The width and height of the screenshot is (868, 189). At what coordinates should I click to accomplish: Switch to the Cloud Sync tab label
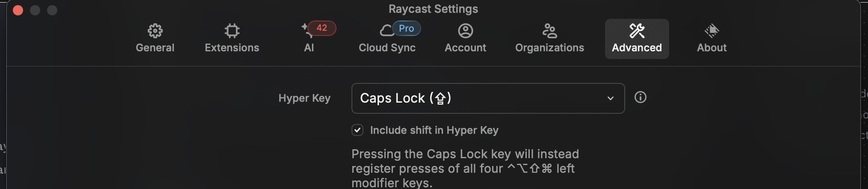387,48
